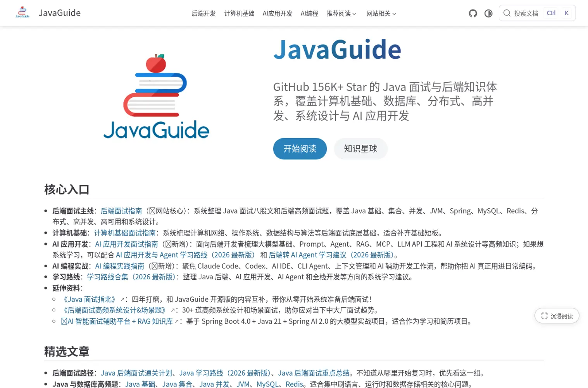Enable 沉浸阅读 immersive reading mode
Screen dimensions: 588x388
tap(557, 316)
